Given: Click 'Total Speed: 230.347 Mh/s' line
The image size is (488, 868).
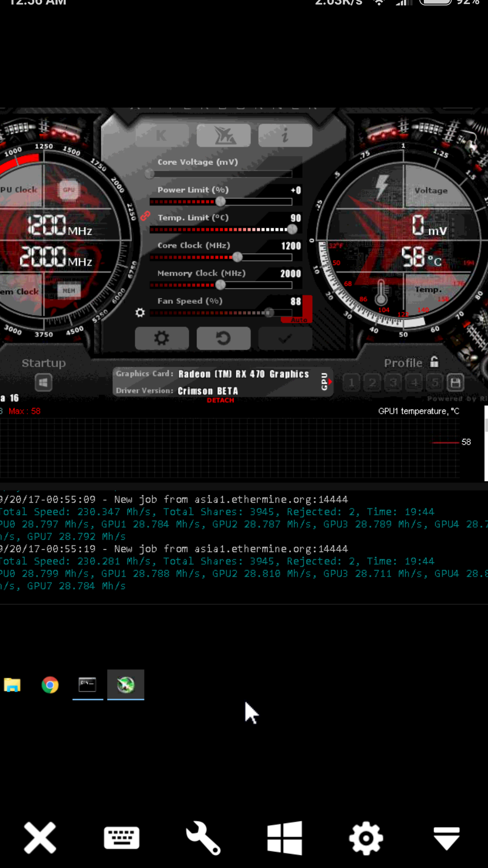Looking at the screenshot, I should click(x=217, y=512).
